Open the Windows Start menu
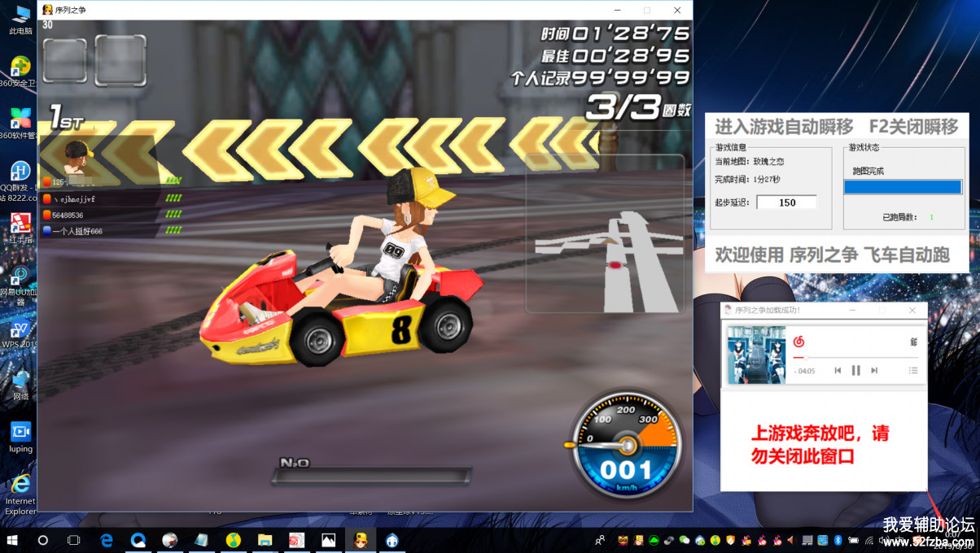The width and height of the screenshot is (980, 553). 12,540
